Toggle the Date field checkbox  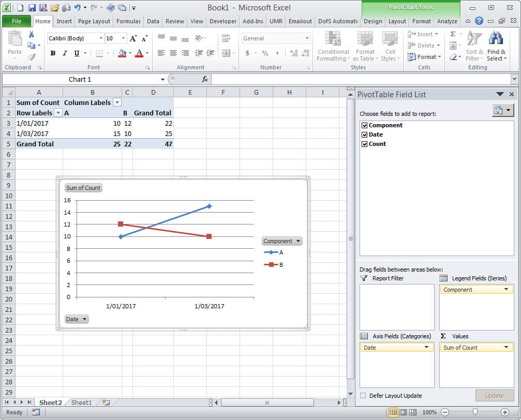click(x=365, y=134)
